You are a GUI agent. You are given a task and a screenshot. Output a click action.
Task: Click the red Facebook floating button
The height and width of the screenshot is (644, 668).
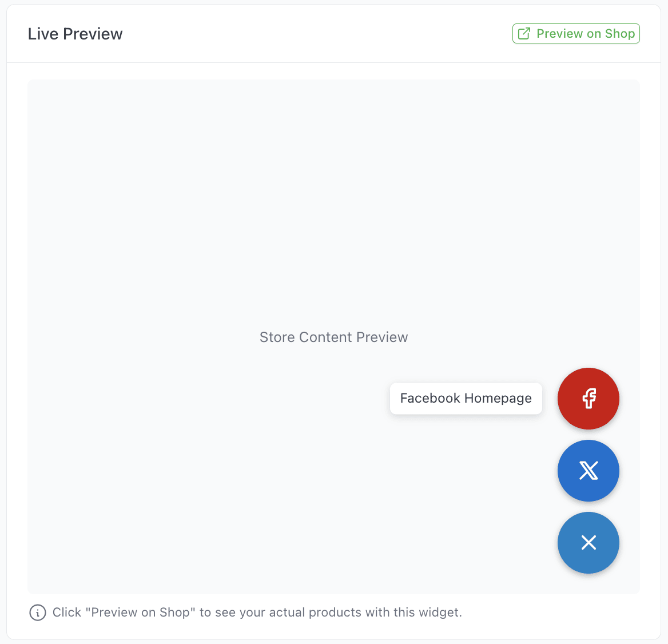pos(588,398)
